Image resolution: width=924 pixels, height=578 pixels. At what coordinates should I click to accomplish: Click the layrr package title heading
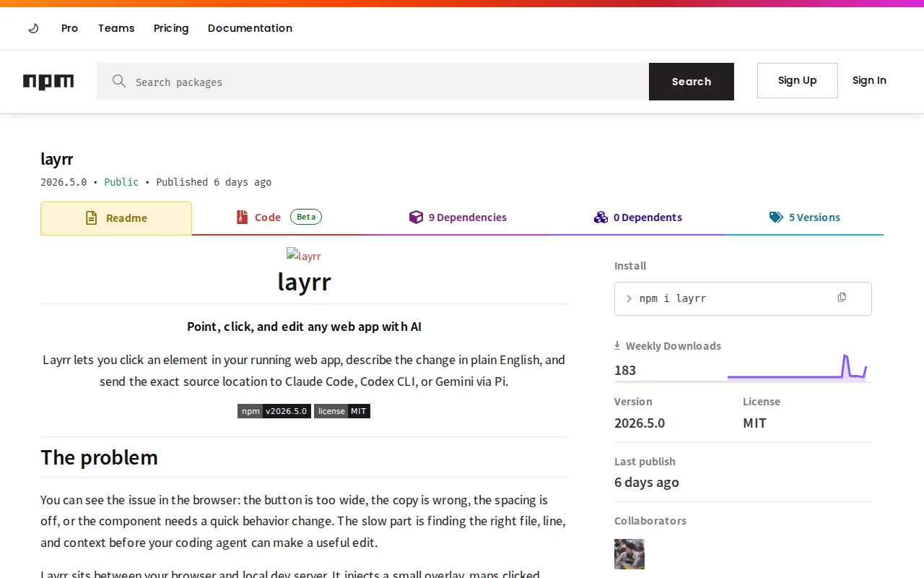click(x=57, y=159)
